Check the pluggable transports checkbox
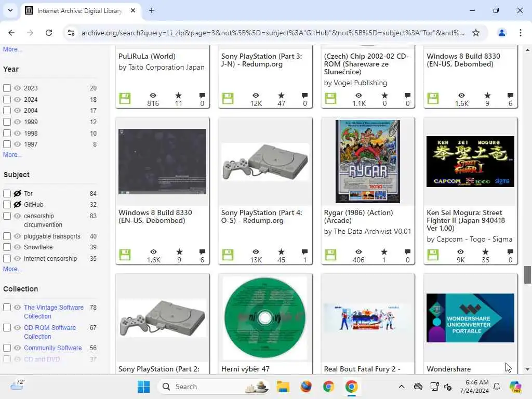The height and width of the screenshot is (399, 532). (7, 236)
